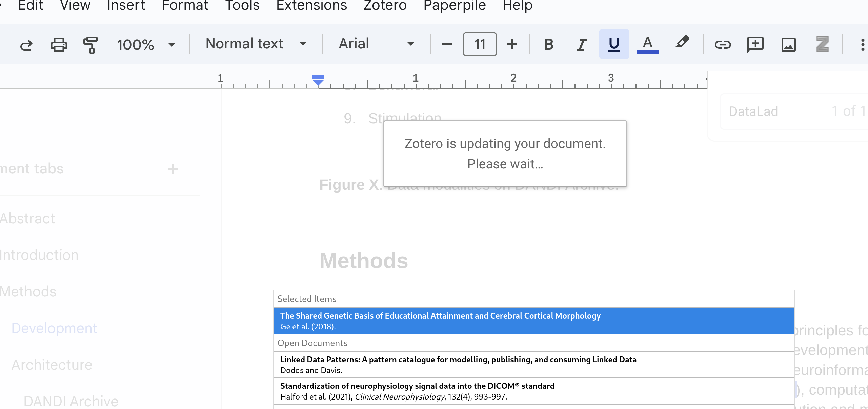The height and width of the screenshot is (409, 868).
Task: Expand the Arial font dropdown
Action: [376, 44]
